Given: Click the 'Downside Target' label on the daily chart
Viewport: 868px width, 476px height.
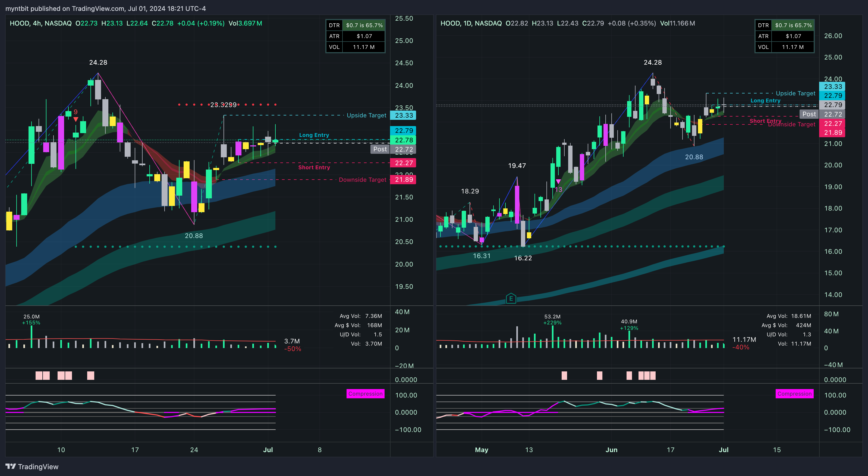Looking at the screenshot, I should (x=791, y=124).
